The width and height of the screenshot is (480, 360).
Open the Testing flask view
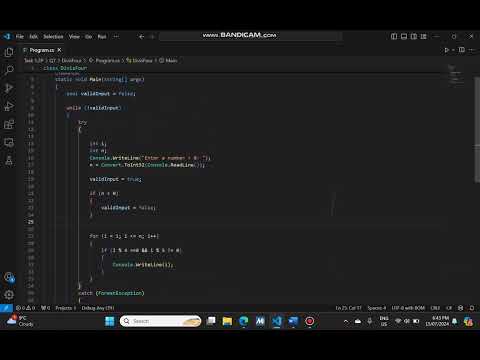click(x=9, y=161)
